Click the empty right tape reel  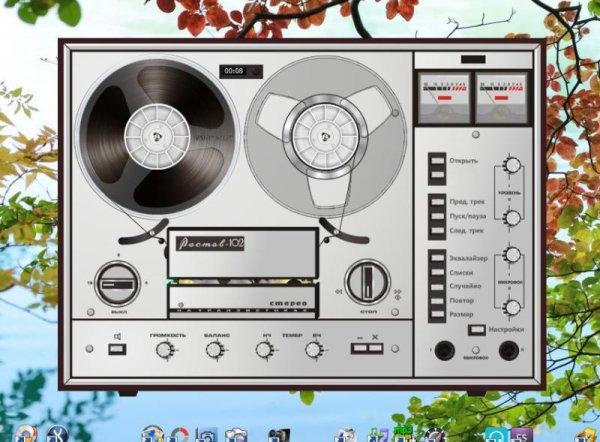coord(325,137)
